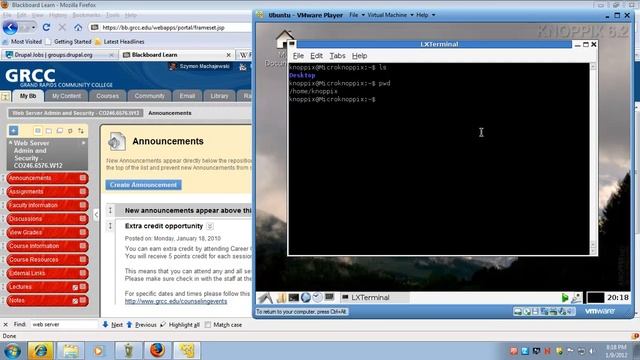
Task: Click LXTerminal vertical scrollbar
Action: [x=593, y=159]
